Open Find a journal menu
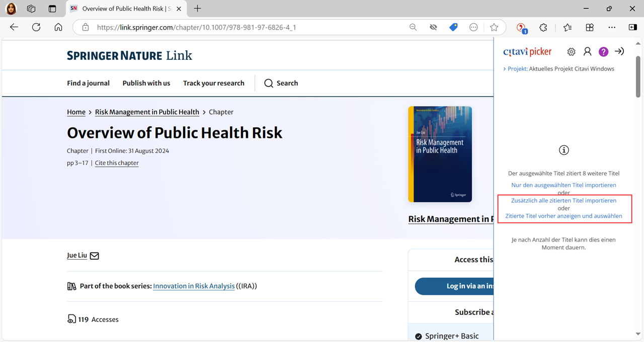The height and width of the screenshot is (342, 644). [88, 83]
